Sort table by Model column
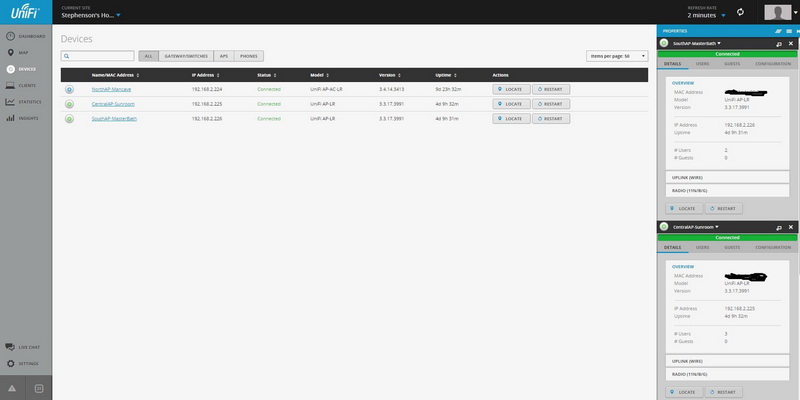The image size is (800, 400). 319,75
